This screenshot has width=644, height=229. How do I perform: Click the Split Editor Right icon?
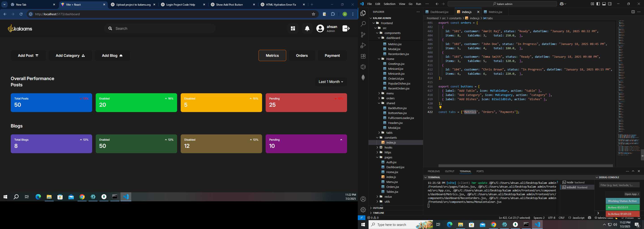click(x=633, y=12)
